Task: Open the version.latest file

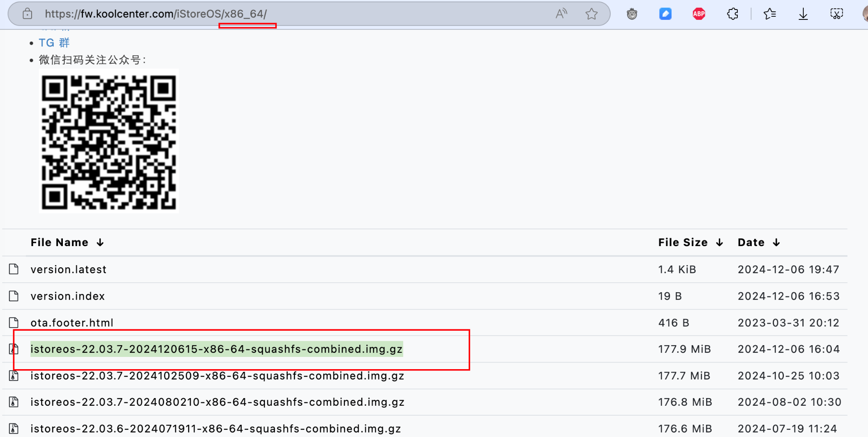Action: click(68, 270)
